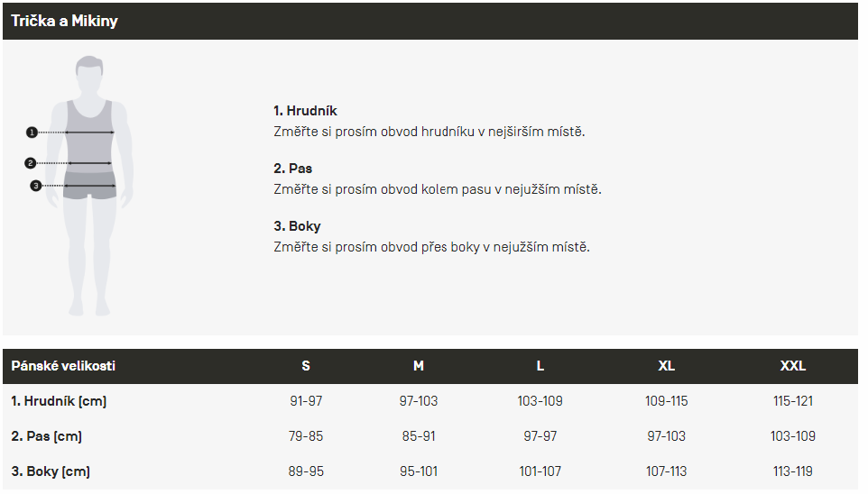Click the number 1 chest marker on figure
The width and height of the screenshot is (868, 494).
point(32,133)
